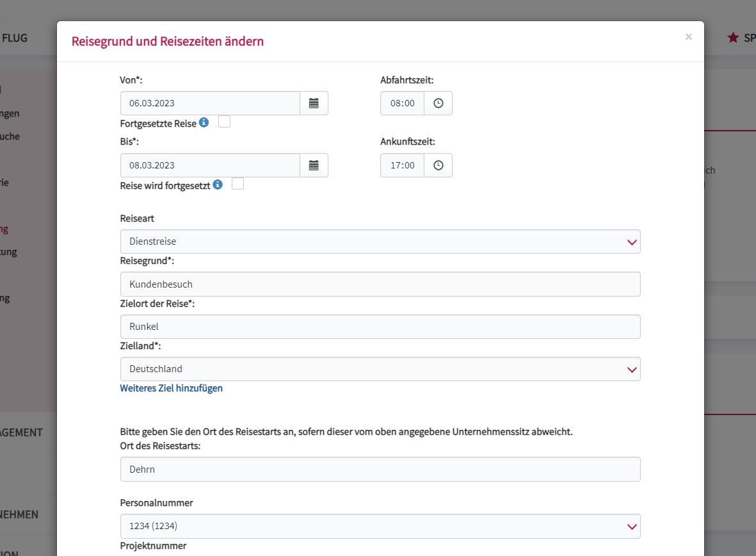756x556 pixels.
Task: Edit the Reisegrund field containing Kundenbesuch
Action: (380, 284)
